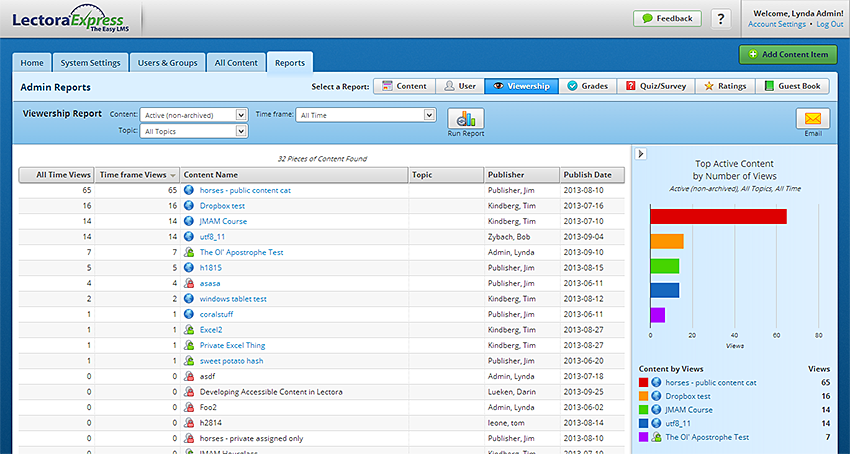Click the orange legend swatch for Dropbox test

[643, 396]
